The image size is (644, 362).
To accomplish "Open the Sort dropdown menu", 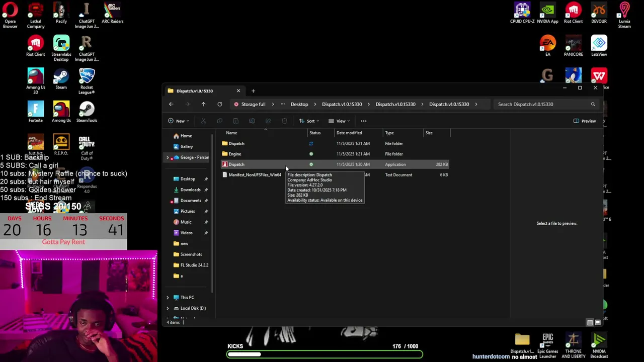I will (x=310, y=121).
